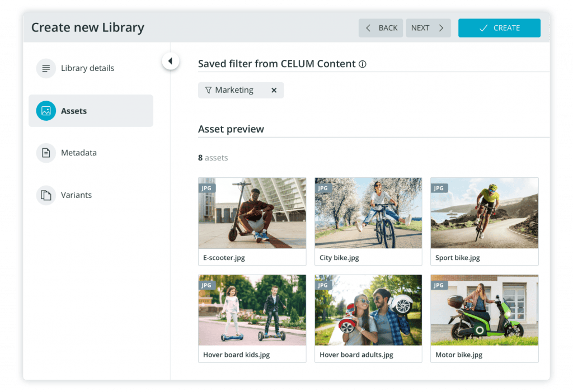Choose the Sport bike.jpg image

(484, 213)
